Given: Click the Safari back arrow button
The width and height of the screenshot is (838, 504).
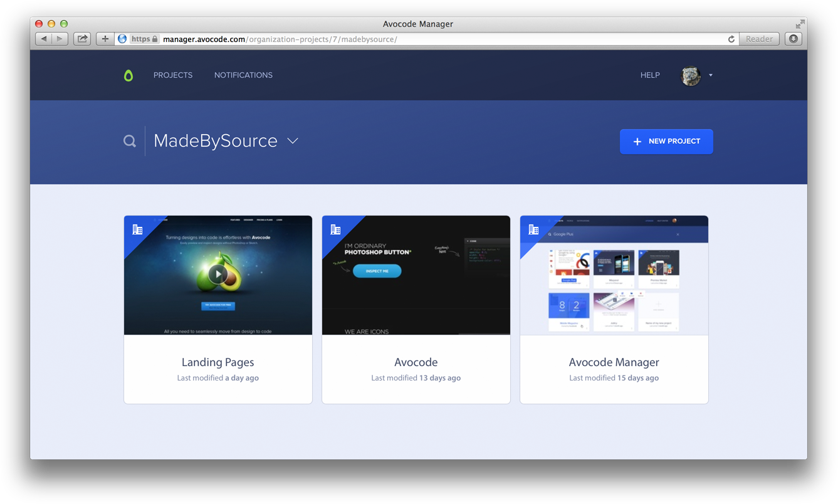Looking at the screenshot, I should (44, 39).
